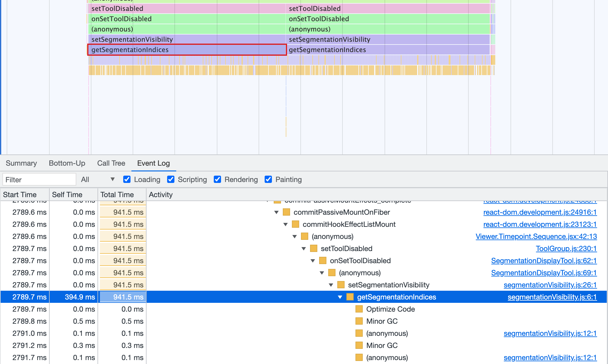Click the icon beside commitPassiveMountOnFiber
Image resolution: width=608 pixels, height=364 pixels.
coord(286,212)
